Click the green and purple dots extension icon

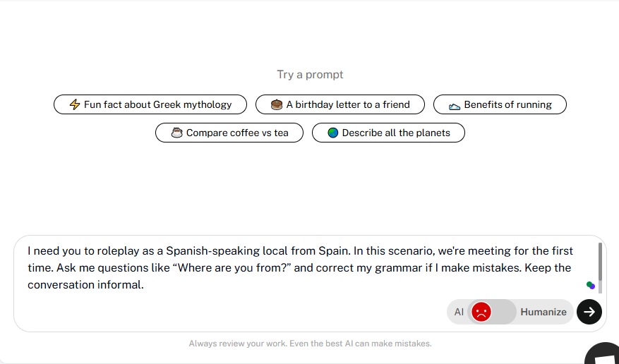[591, 285]
